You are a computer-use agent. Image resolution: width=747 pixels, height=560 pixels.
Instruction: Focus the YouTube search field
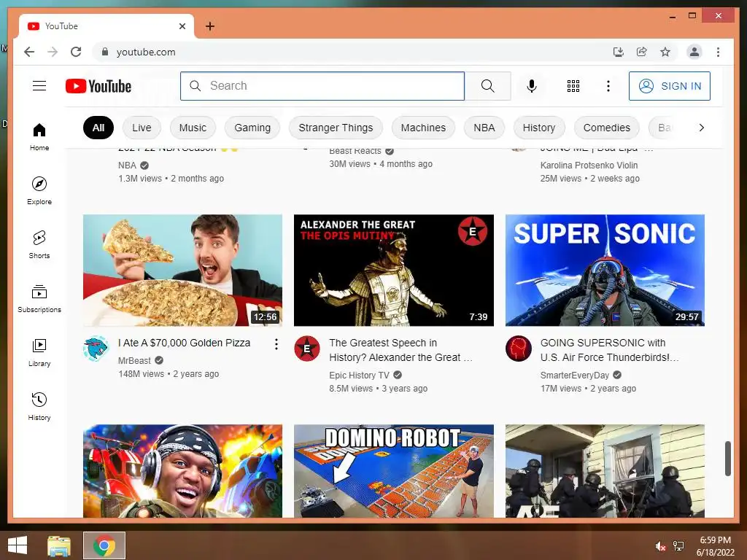tap(322, 86)
